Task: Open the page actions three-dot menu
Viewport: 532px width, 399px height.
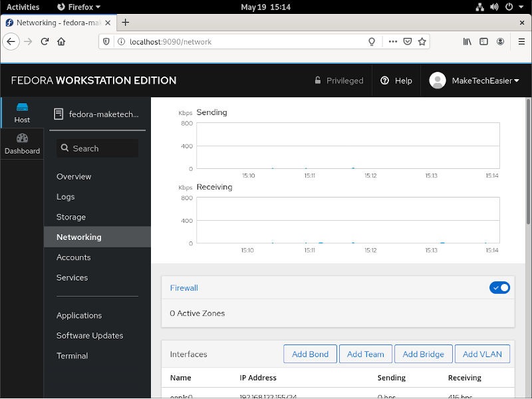Action: coord(392,41)
